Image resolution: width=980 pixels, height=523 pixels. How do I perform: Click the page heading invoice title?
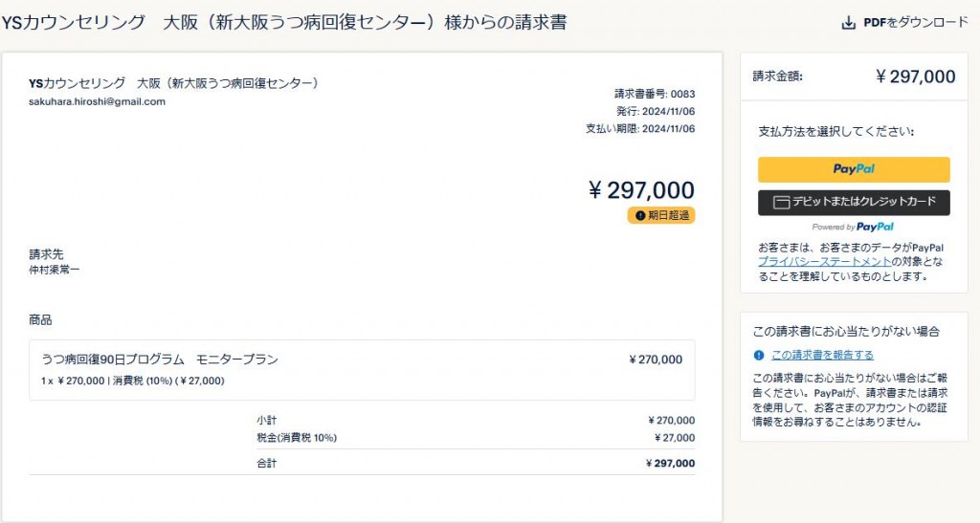tap(283, 22)
